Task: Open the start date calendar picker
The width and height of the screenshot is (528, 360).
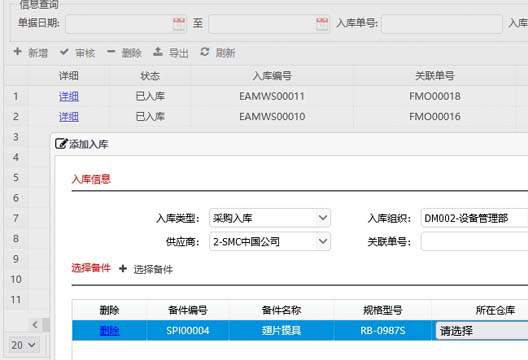Action: pyautogui.click(x=179, y=24)
